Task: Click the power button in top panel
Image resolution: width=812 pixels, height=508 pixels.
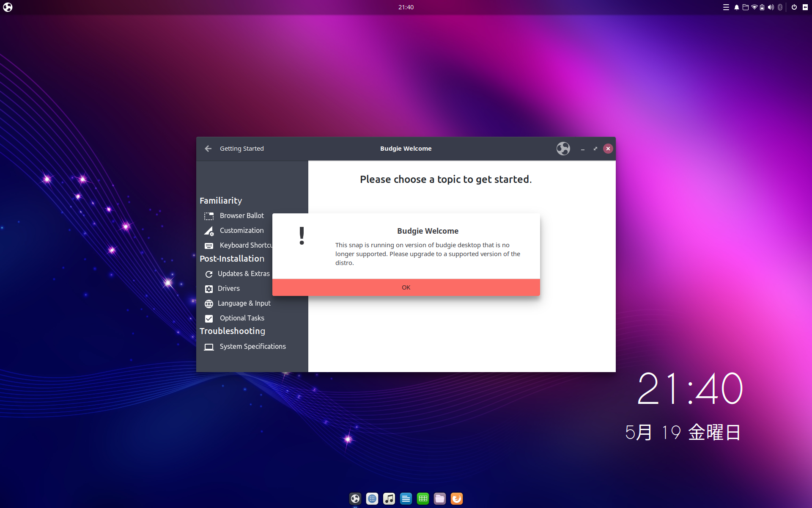Action: 794,7
